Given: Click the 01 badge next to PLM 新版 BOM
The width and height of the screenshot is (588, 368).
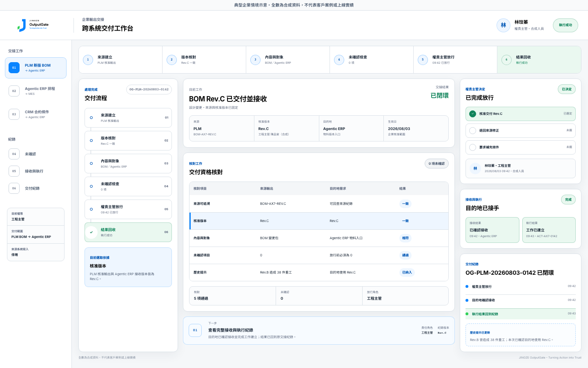Looking at the screenshot, I should [14, 67].
